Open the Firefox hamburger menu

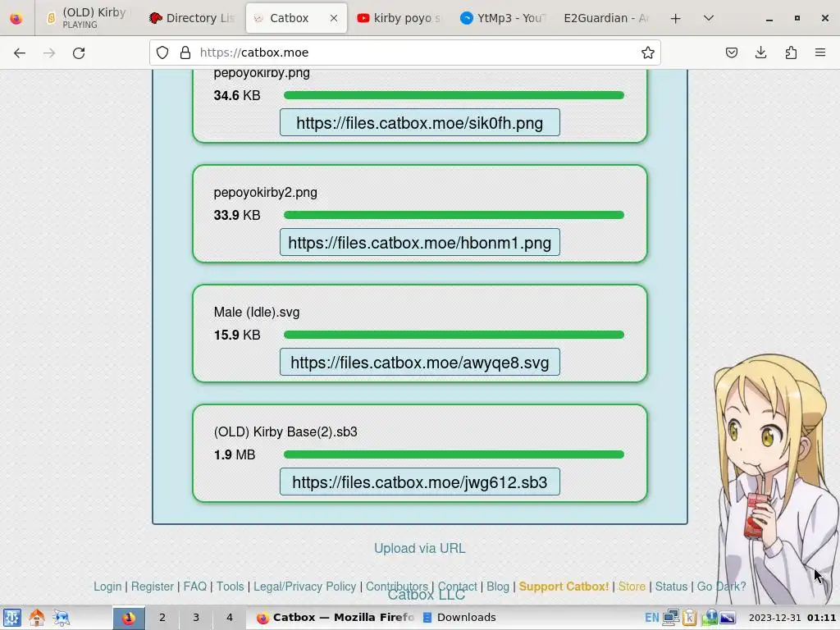point(820,52)
